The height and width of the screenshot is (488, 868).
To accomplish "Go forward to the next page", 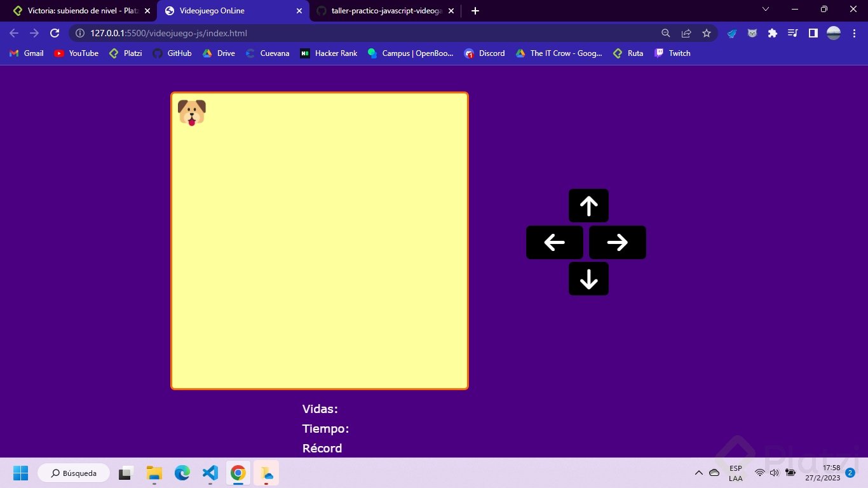I will click(x=34, y=33).
